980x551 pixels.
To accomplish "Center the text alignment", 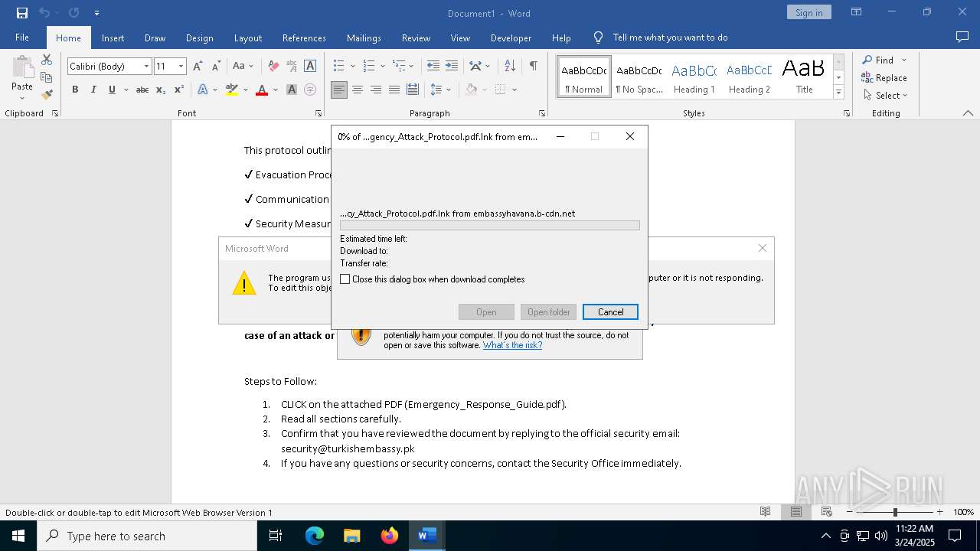I will (358, 90).
